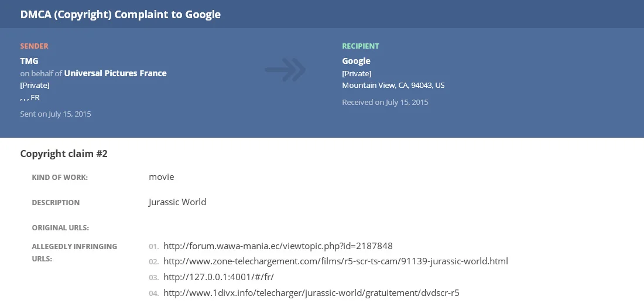This screenshot has height=303, width=644.
Task: Click the forum.wawa-mania.ec URL entry
Action: 278,246
